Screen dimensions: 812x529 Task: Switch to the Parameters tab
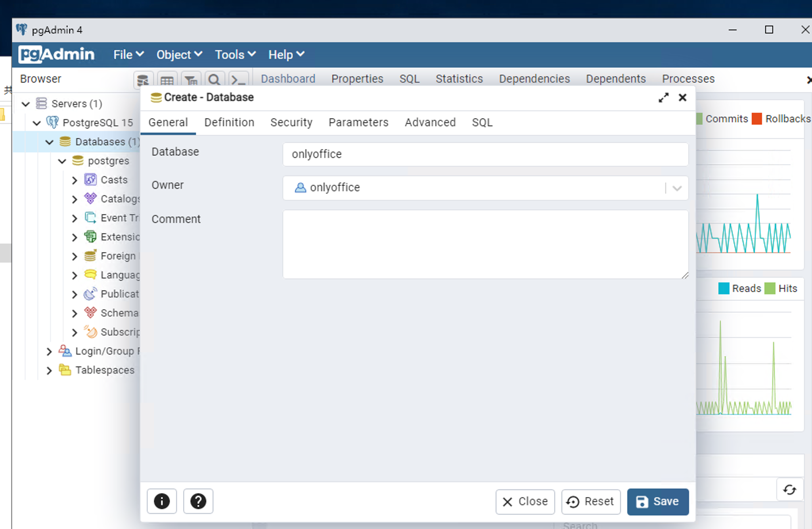358,123
